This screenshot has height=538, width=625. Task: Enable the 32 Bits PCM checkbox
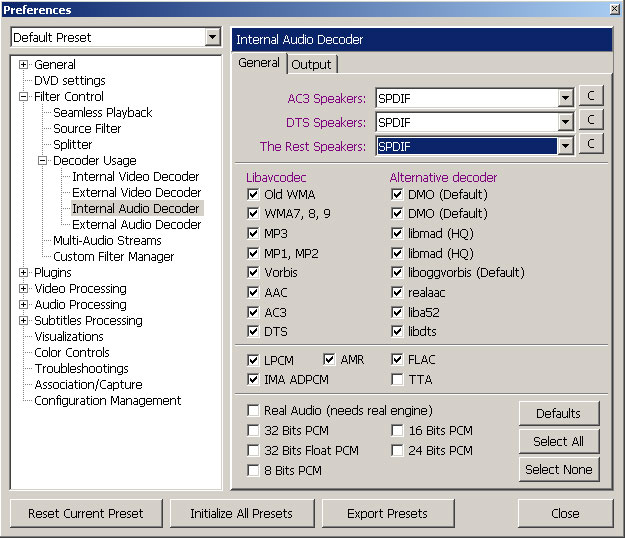(253, 430)
